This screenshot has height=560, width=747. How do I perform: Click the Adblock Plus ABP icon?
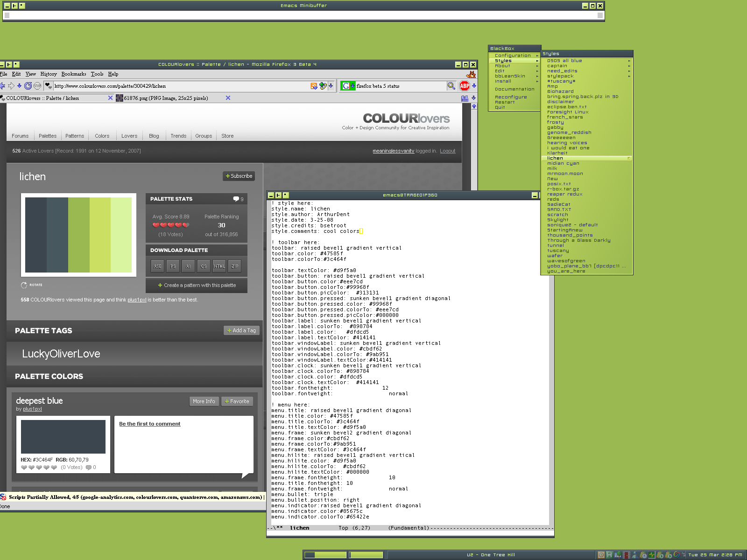point(465,86)
